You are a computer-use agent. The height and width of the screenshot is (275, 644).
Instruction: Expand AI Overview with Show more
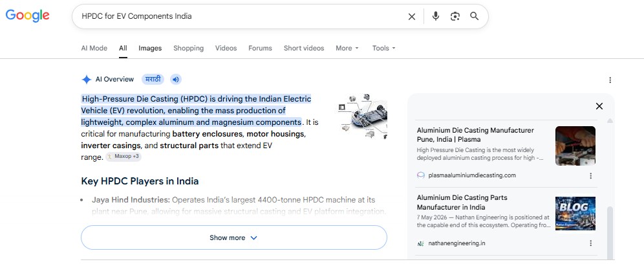coord(233,237)
